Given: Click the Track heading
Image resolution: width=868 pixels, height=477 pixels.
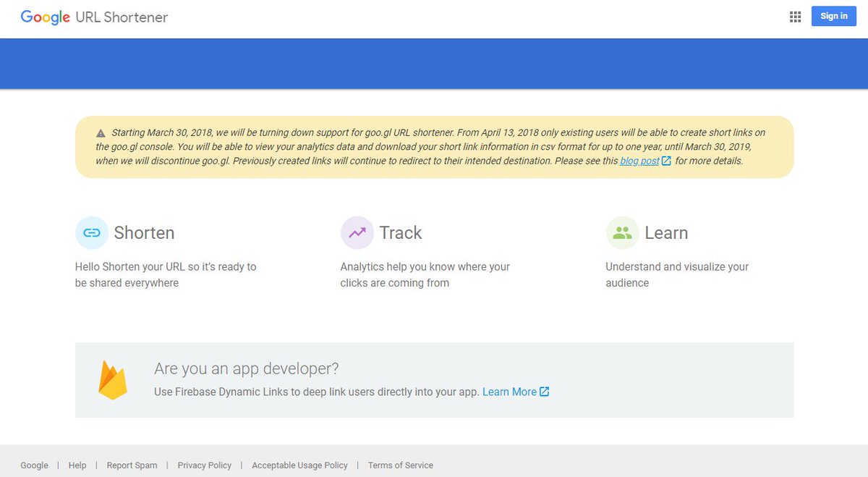Looking at the screenshot, I should [x=401, y=233].
